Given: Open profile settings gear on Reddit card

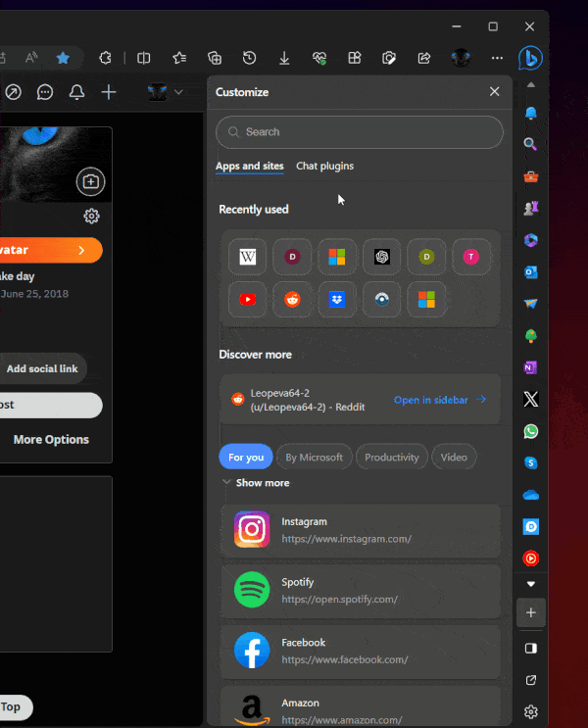Looking at the screenshot, I should [x=91, y=216].
